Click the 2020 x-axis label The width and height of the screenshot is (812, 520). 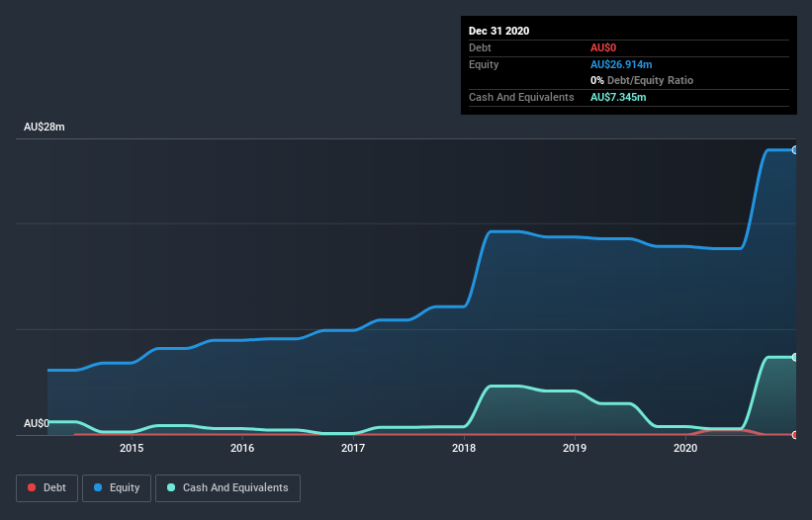(x=685, y=448)
